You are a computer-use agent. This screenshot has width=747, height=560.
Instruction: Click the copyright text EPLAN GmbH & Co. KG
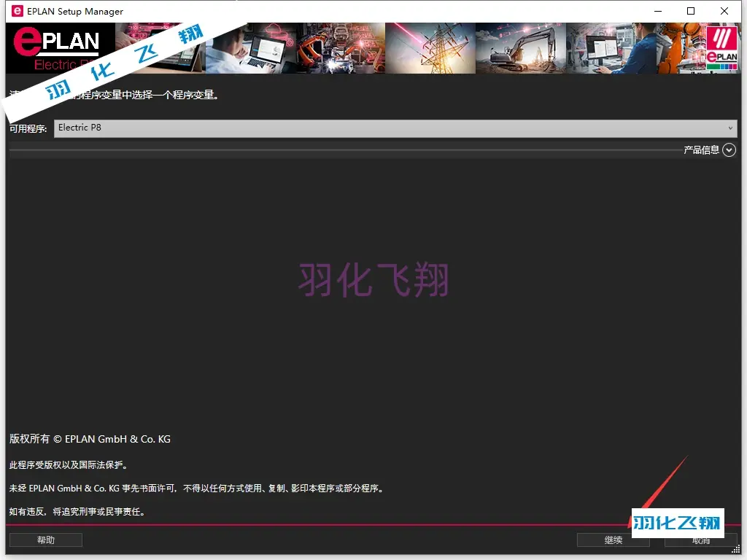tap(90, 439)
